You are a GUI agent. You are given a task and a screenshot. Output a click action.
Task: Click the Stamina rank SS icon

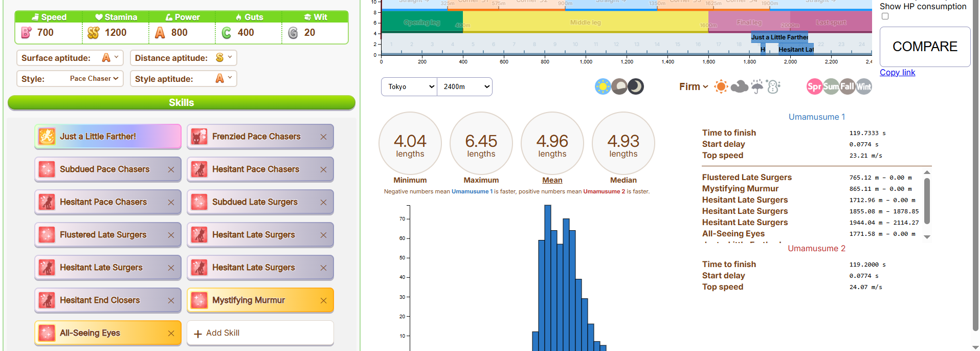pyautogui.click(x=93, y=33)
